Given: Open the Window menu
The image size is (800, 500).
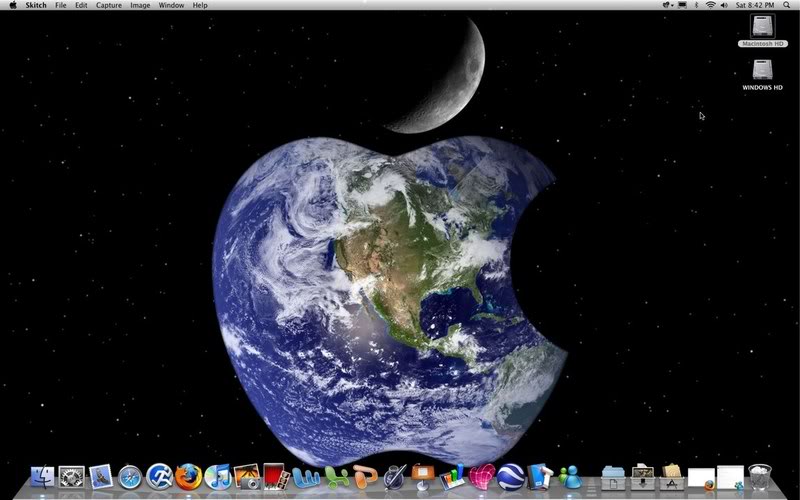Looking at the screenshot, I should coord(171,5).
